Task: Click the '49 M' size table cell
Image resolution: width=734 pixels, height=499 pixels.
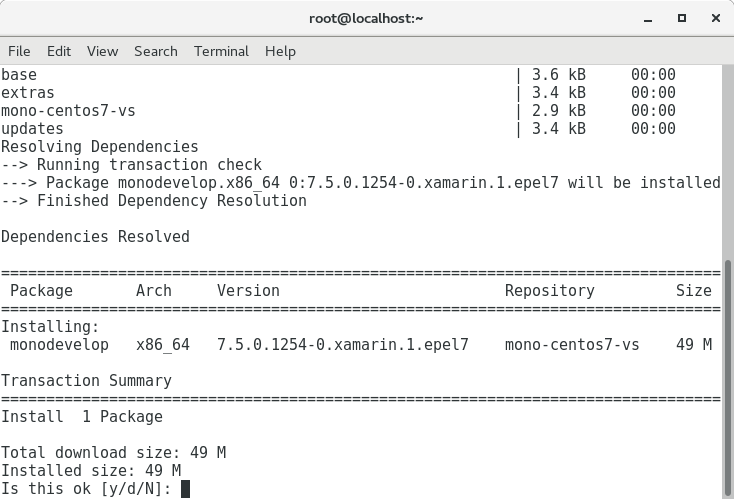Action: click(x=694, y=345)
